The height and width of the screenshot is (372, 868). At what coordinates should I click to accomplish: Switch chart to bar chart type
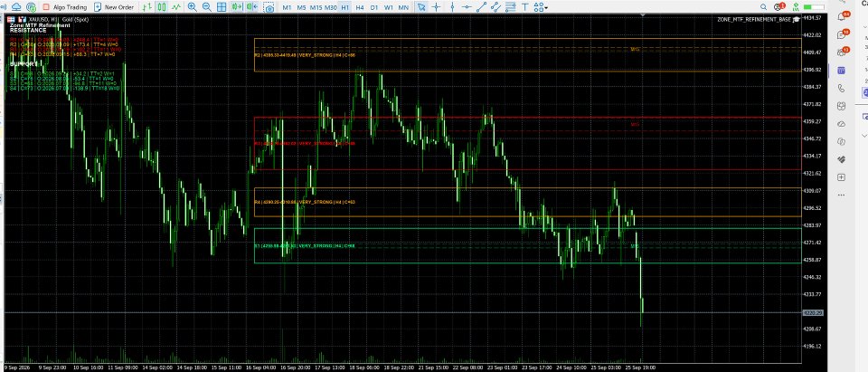pos(146,7)
